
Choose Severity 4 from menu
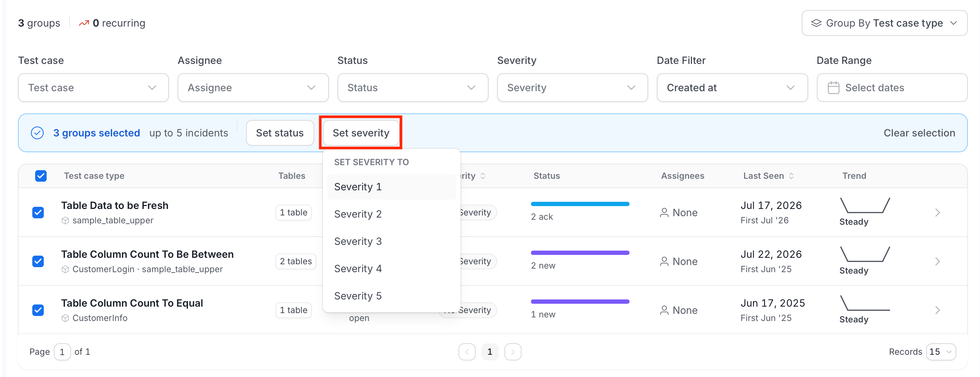click(x=391, y=269)
